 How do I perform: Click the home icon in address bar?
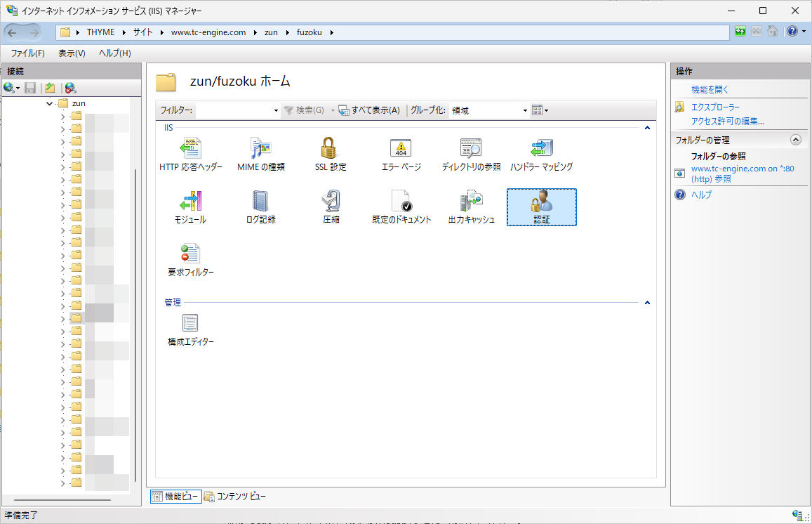[773, 32]
